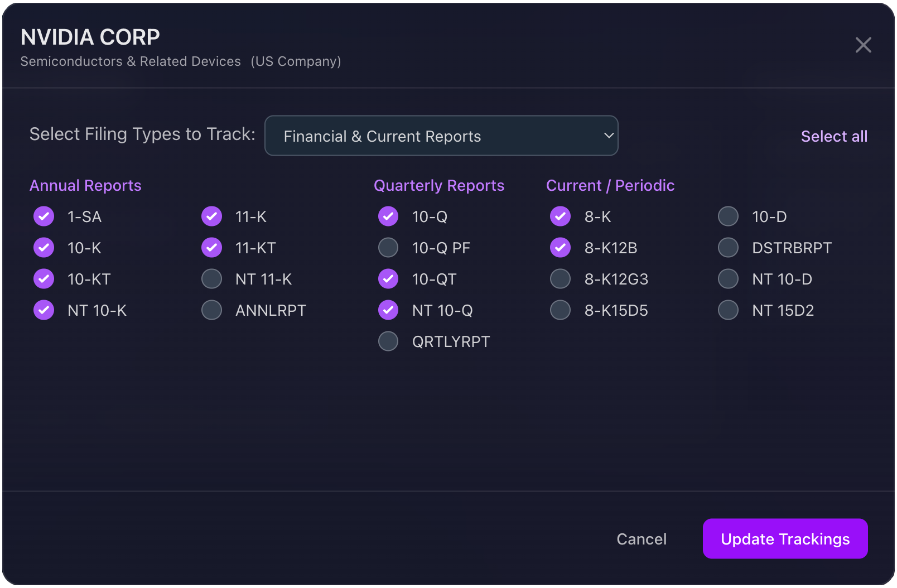Uncheck the 1-SA filing type
Image resolution: width=897 pixels, height=588 pixels.
[44, 216]
